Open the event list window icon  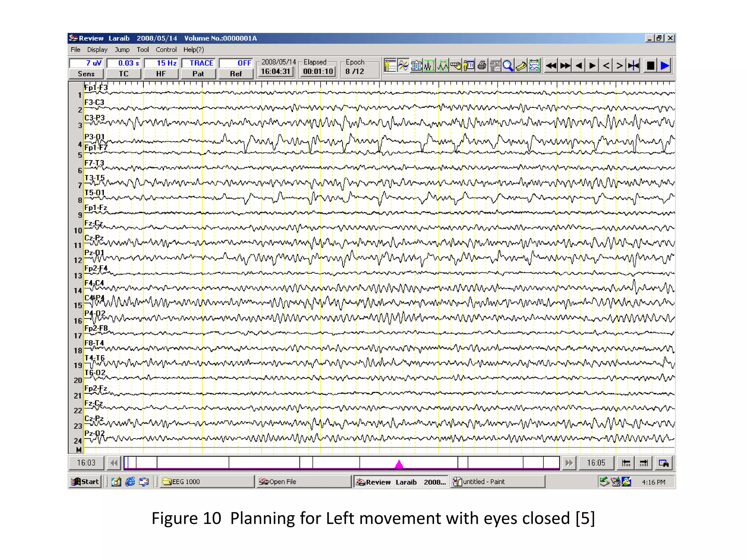pos(390,66)
